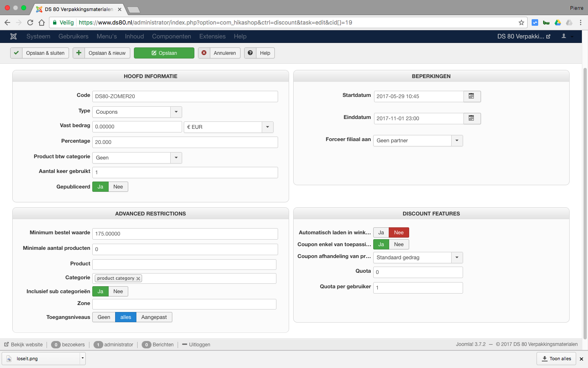Click Uitloggen in the footer
The image size is (588, 368).
click(196, 345)
